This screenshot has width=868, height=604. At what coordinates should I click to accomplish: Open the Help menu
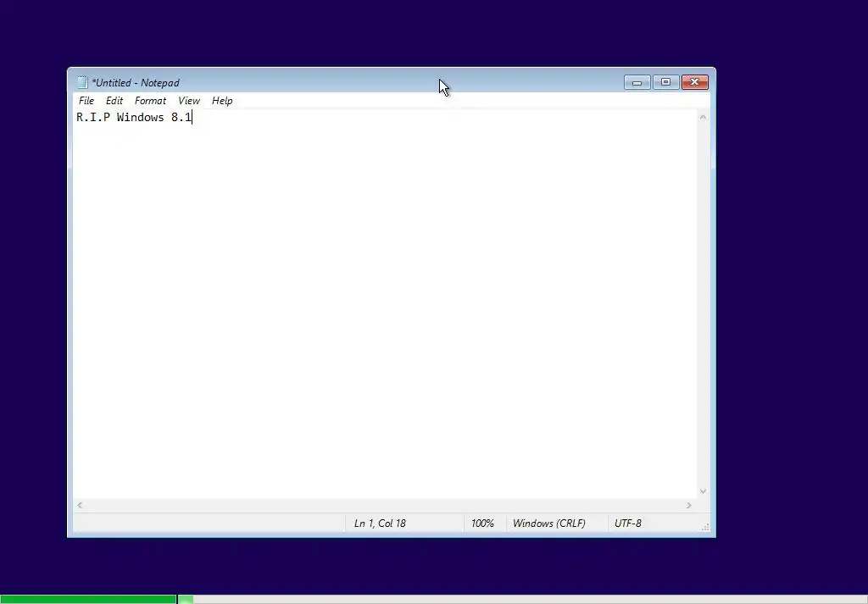point(222,101)
